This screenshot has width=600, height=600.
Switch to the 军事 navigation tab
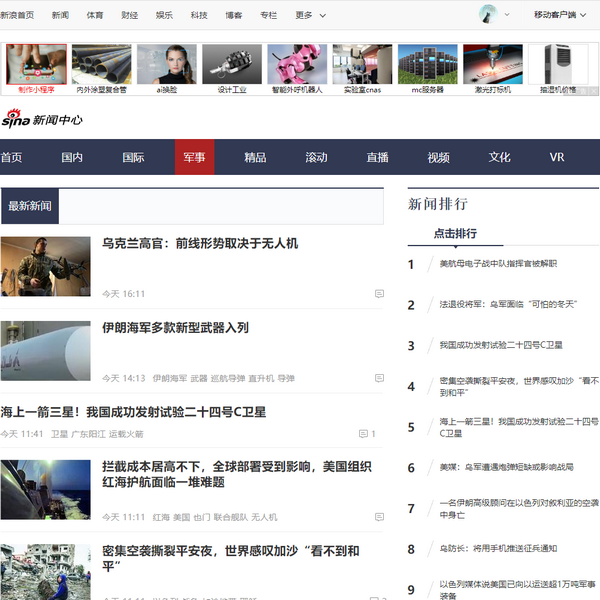click(194, 157)
